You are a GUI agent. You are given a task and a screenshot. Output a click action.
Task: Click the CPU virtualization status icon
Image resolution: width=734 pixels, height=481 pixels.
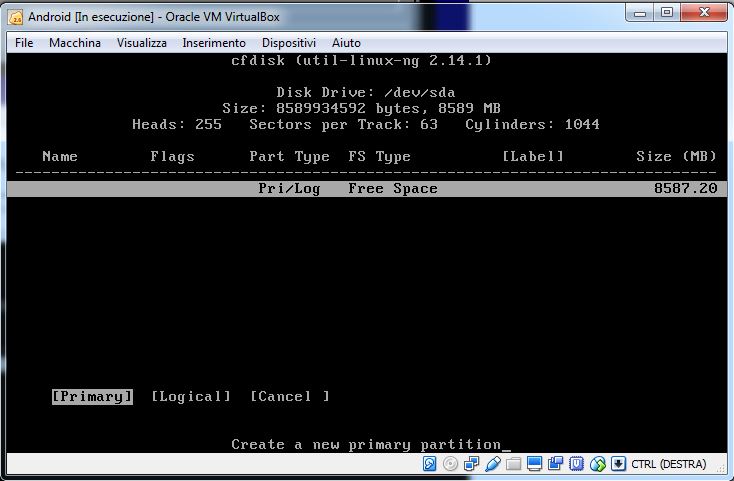pyautogui.click(x=577, y=464)
